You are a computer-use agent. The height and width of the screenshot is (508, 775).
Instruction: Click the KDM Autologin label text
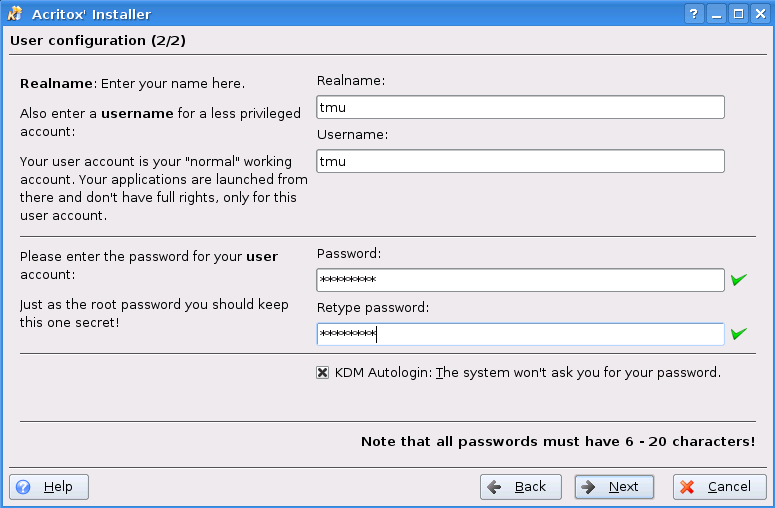point(528,373)
